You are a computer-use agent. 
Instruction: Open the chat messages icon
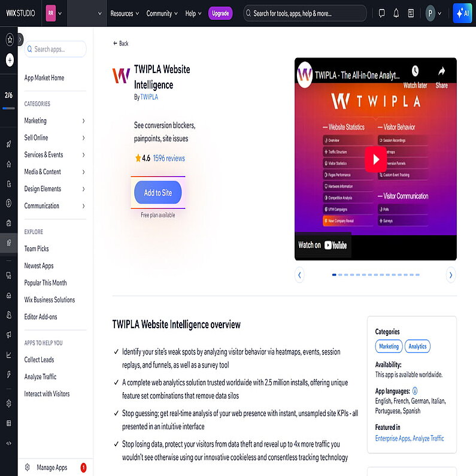(x=381, y=13)
